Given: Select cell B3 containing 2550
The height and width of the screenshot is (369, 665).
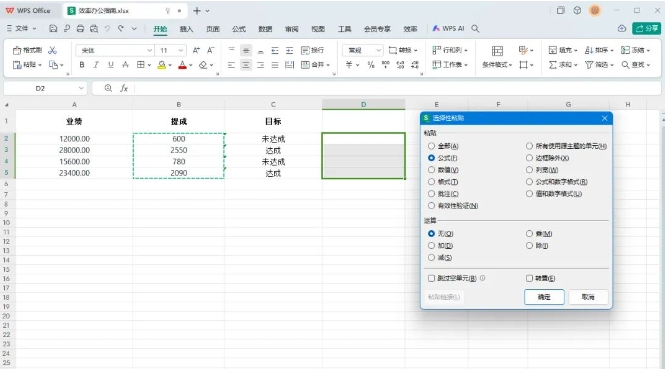Looking at the screenshot, I should 179,150.
